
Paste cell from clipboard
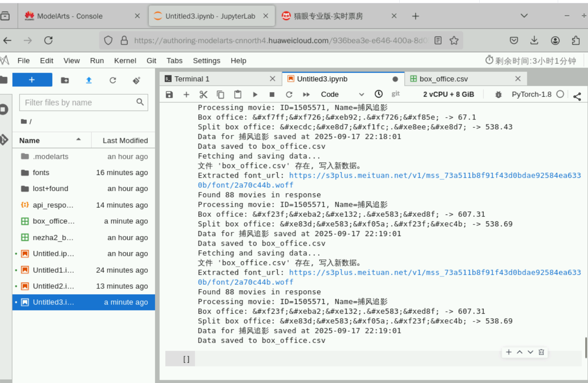coord(238,95)
